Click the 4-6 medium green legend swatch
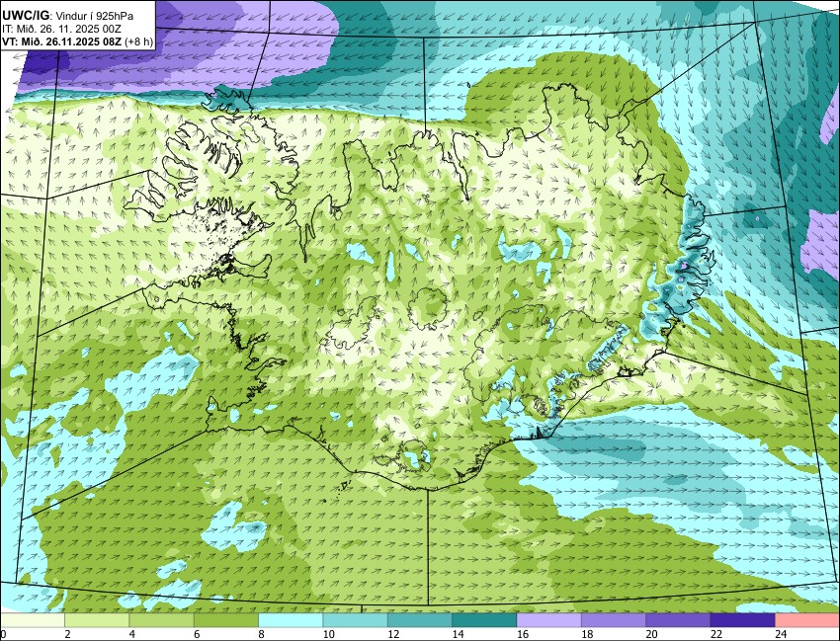This screenshot has width=840, height=641. click(x=161, y=620)
